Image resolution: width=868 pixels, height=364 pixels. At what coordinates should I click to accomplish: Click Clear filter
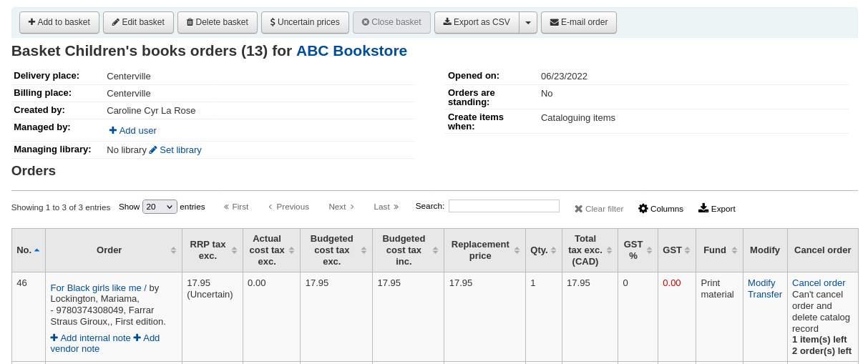tap(599, 209)
